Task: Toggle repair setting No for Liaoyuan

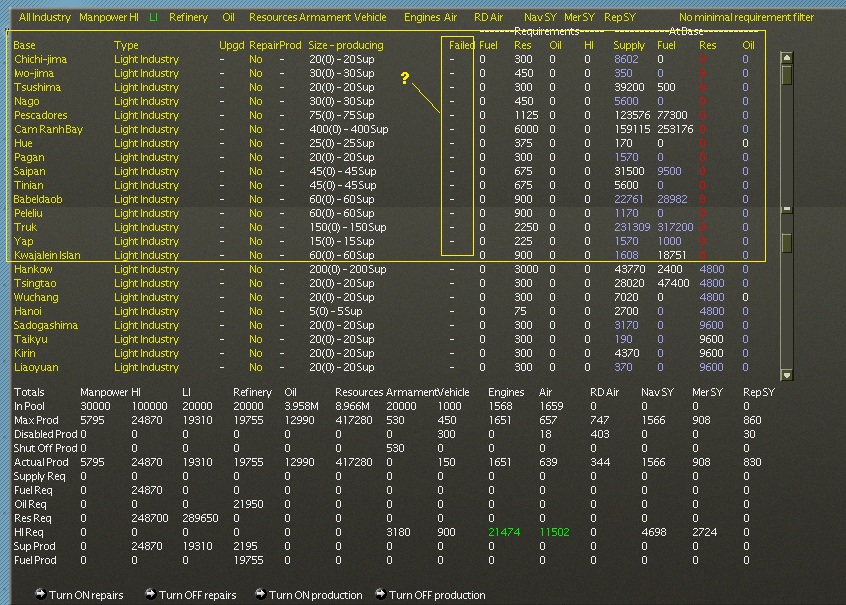Action: [256, 368]
